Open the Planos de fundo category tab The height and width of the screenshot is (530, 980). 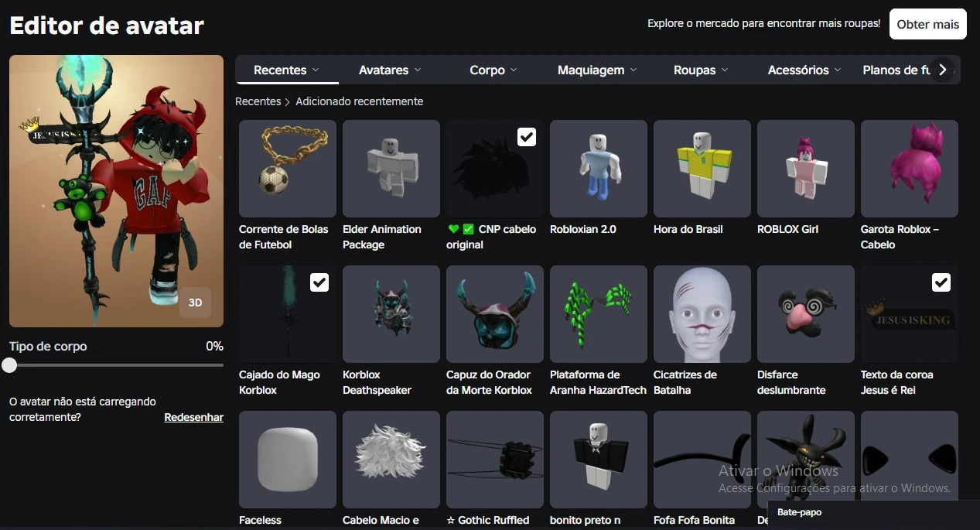[x=896, y=70]
